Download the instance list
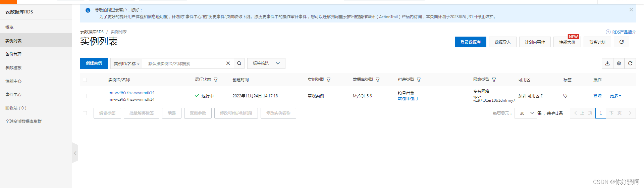 pyautogui.click(x=607, y=63)
